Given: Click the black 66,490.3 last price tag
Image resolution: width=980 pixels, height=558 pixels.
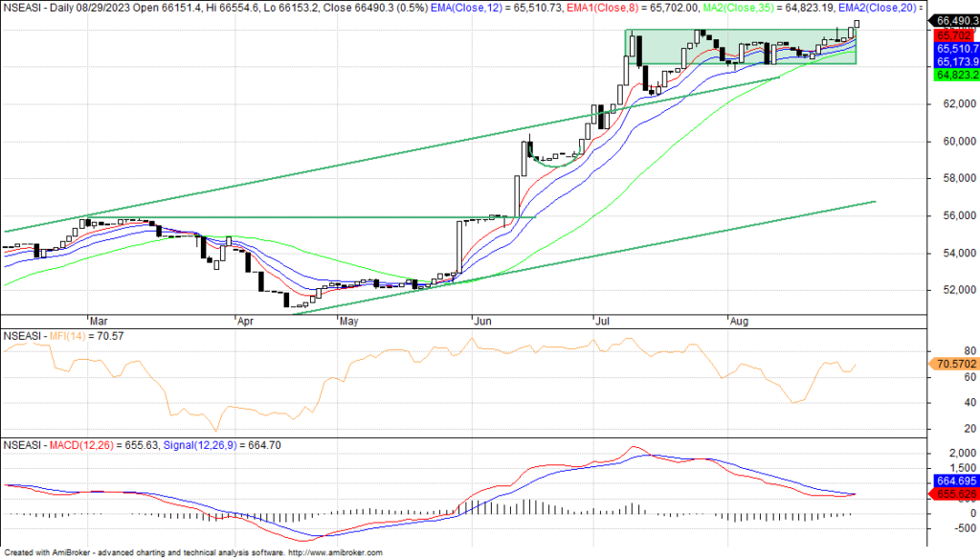Looking at the screenshot, I should 951,20.
